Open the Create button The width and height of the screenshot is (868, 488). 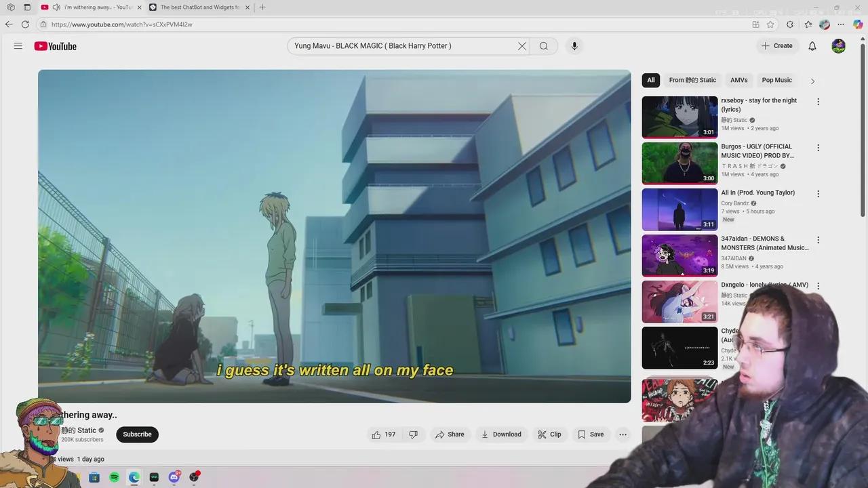coord(776,46)
